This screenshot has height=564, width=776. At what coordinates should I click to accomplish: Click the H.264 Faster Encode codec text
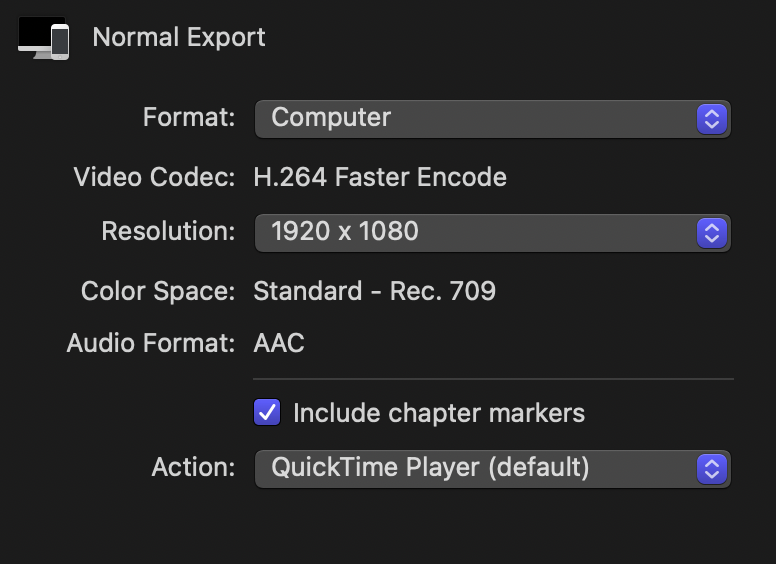(x=380, y=178)
